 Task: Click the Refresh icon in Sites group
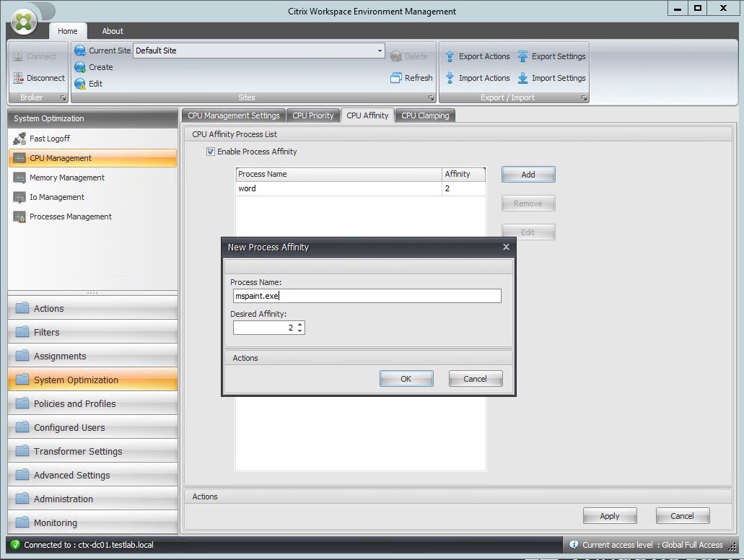(395, 78)
